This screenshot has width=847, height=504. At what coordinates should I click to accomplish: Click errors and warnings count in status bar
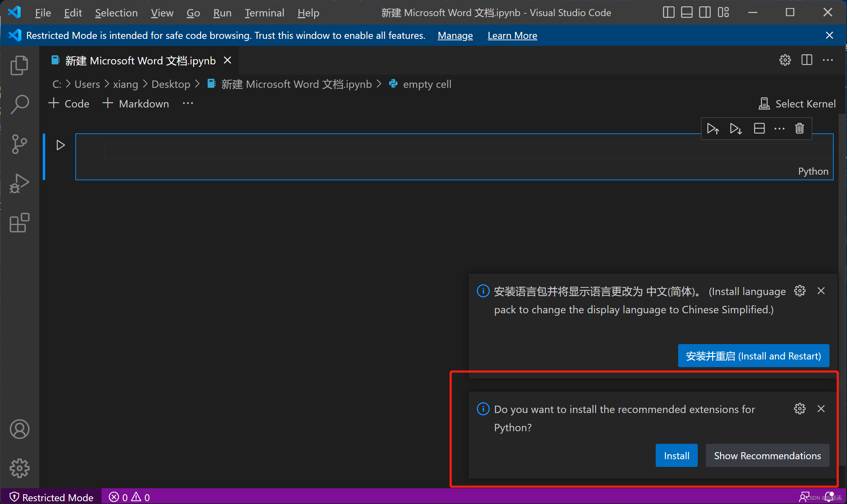129,497
